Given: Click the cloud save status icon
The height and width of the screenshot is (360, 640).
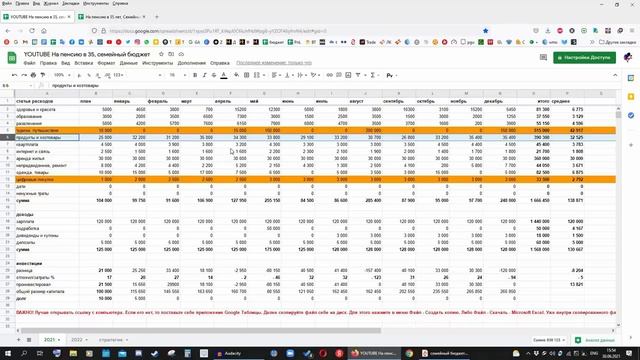Looking at the screenshot, I should point(181,54).
